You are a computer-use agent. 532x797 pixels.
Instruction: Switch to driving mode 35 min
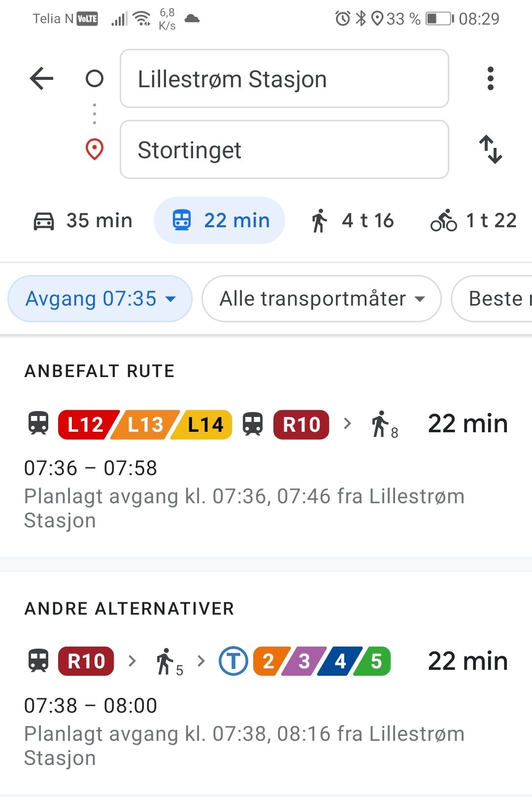[x=83, y=220]
